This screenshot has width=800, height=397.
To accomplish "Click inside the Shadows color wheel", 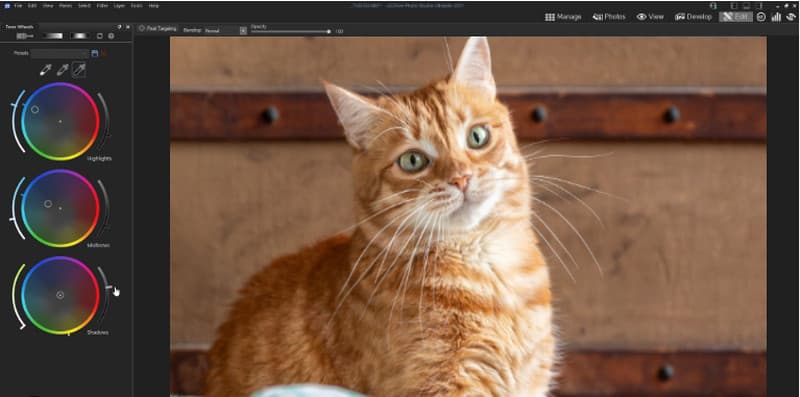I will 60,295.
